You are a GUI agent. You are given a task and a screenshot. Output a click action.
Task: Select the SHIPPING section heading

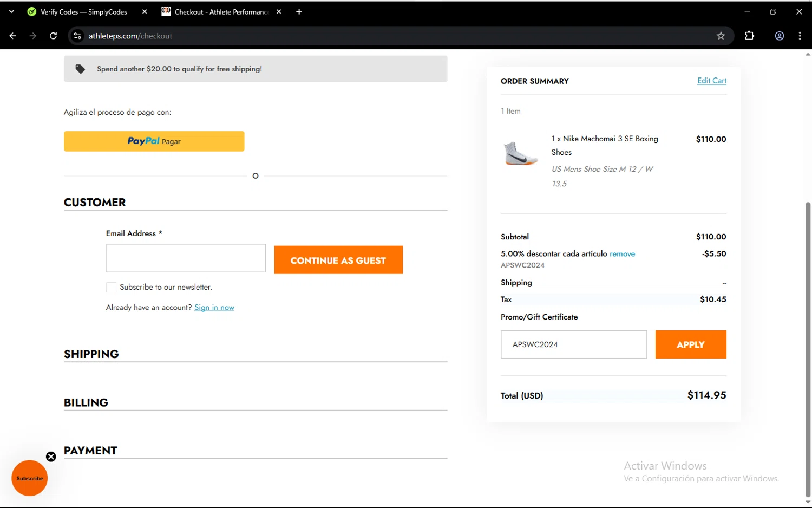click(x=91, y=354)
